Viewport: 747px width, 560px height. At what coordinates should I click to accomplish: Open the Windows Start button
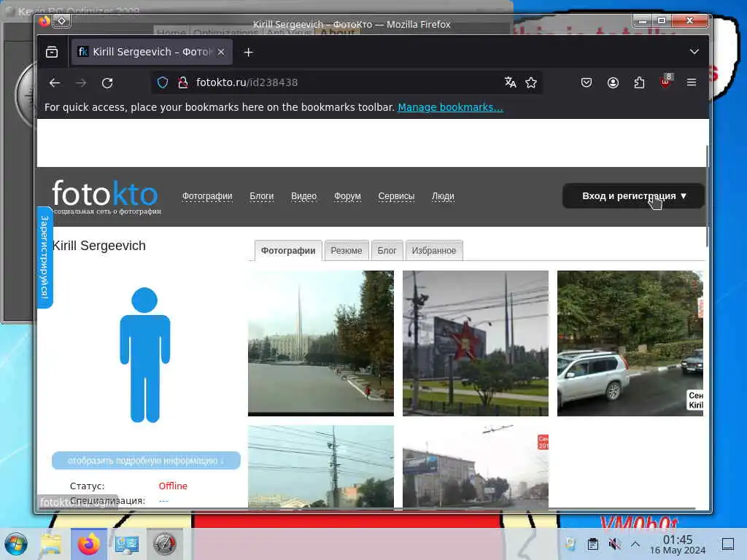pyautogui.click(x=16, y=544)
